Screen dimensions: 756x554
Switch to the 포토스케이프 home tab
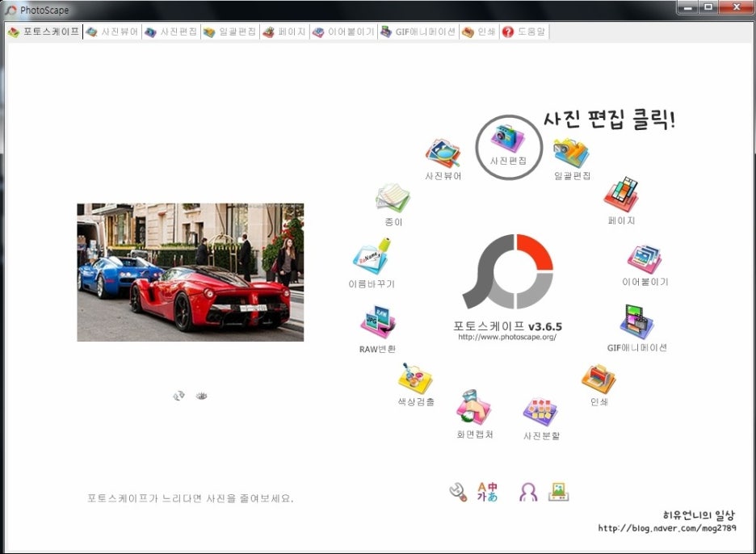click(x=44, y=31)
